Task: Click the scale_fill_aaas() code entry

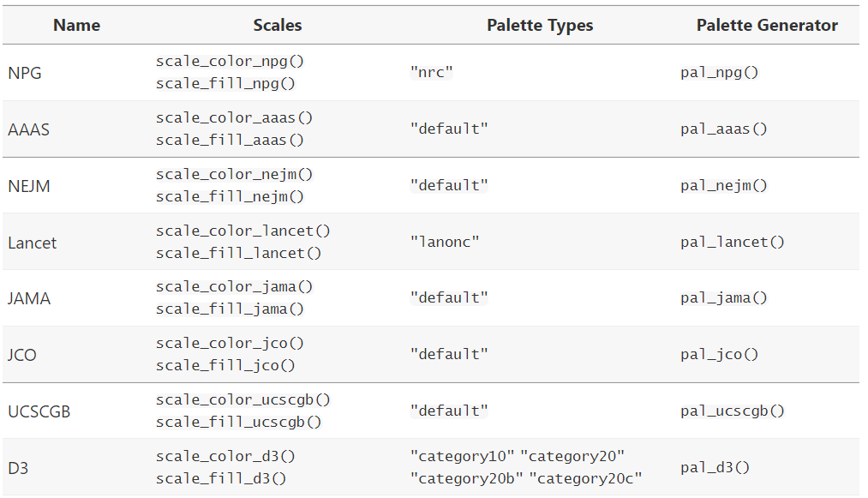Action: [x=230, y=140]
